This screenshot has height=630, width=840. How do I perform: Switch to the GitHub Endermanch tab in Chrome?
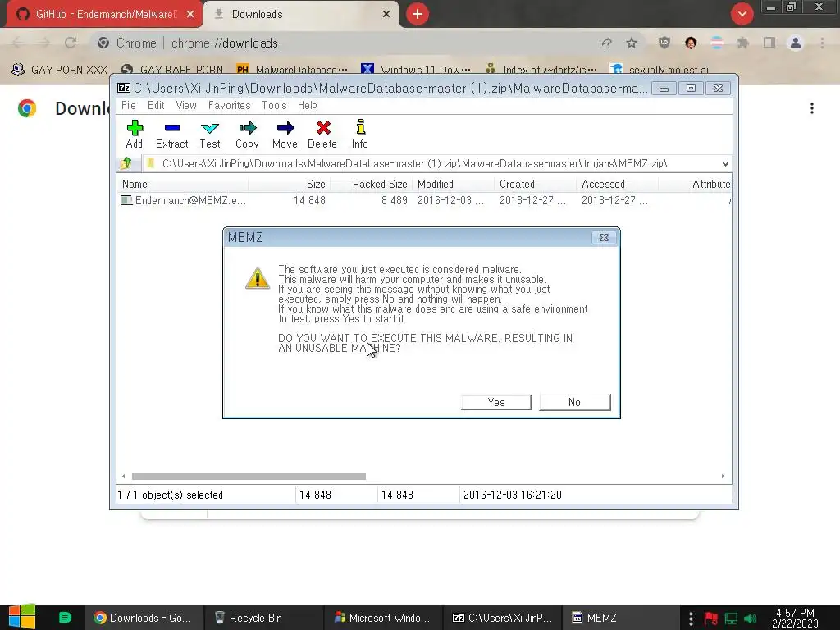point(104,14)
